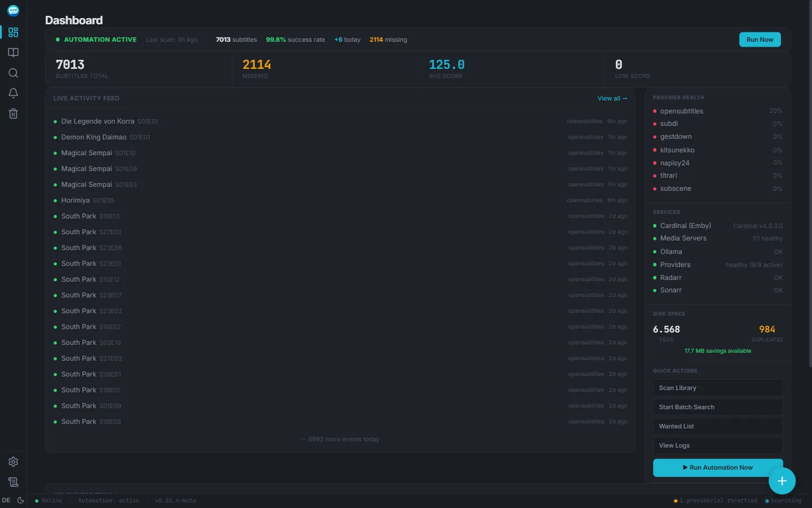Open Demon King Daimao S01E01 entry

341,137
